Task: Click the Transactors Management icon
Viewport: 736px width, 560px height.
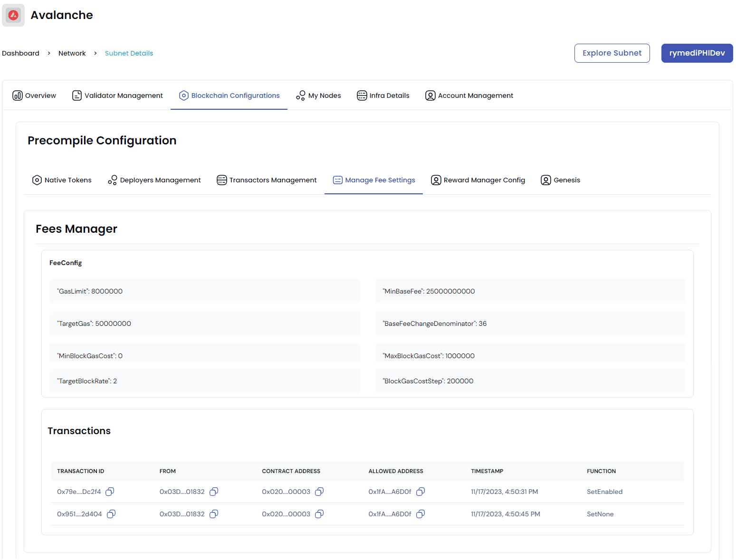Action: (x=222, y=180)
